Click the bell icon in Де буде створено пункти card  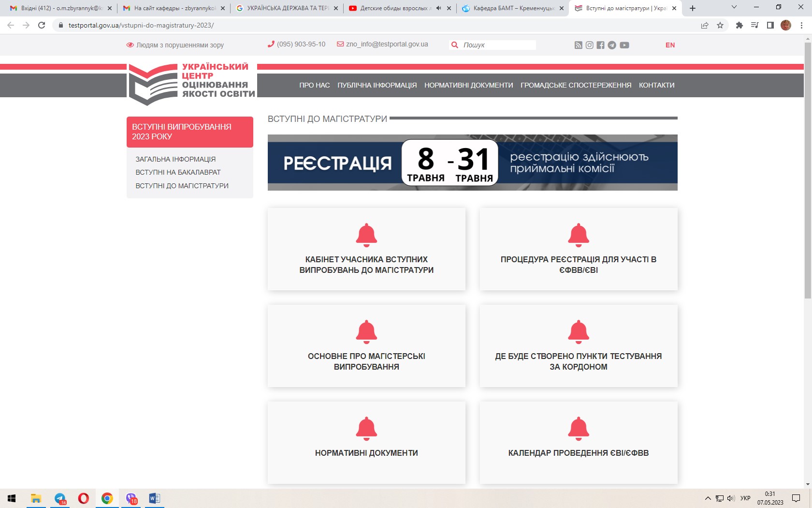tap(579, 332)
